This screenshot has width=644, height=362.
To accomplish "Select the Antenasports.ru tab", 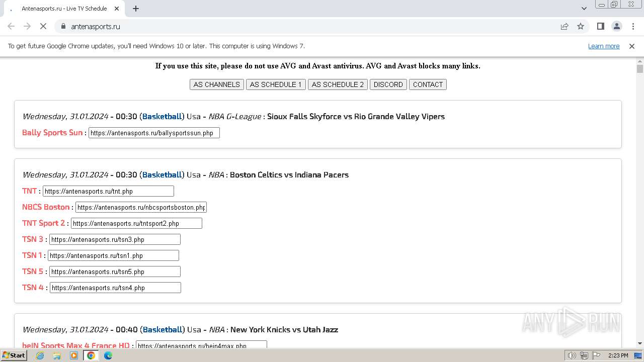I will [64, 9].
